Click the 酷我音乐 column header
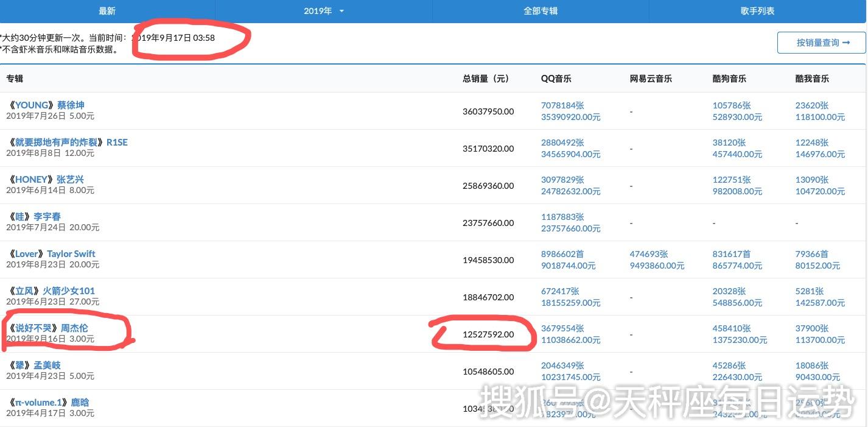This screenshot has width=868, height=427. [x=812, y=79]
